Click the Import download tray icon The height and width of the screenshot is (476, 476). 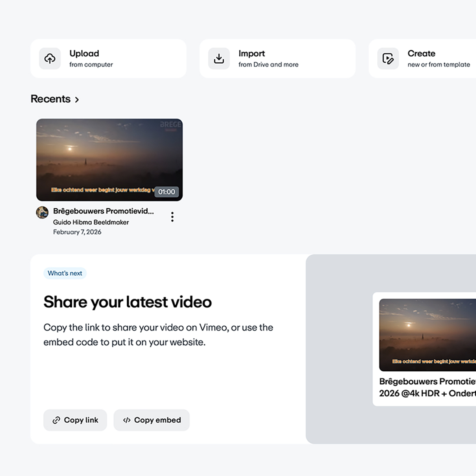[x=219, y=58]
